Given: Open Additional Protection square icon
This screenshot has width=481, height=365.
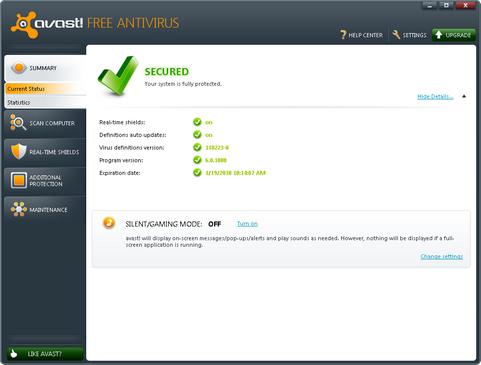Looking at the screenshot, I should coord(19,180).
